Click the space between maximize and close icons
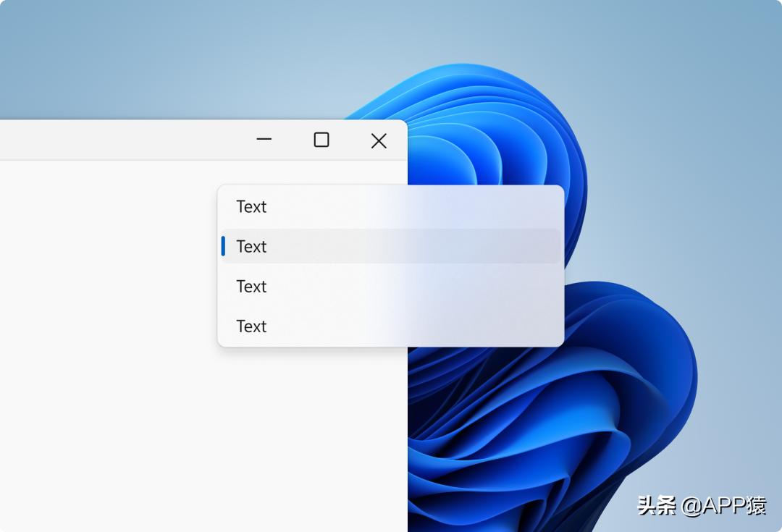This screenshot has width=782, height=532. 349,140
